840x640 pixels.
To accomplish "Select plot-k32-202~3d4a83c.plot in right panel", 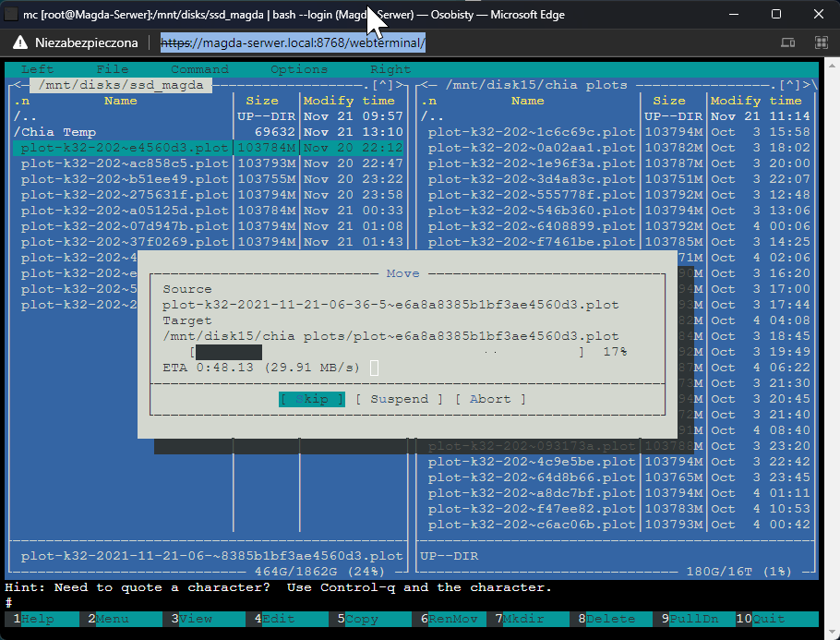I will pos(615,179).
